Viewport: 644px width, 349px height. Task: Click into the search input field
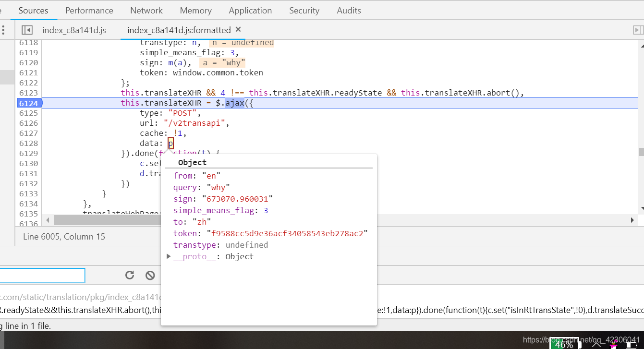point(42,275)
